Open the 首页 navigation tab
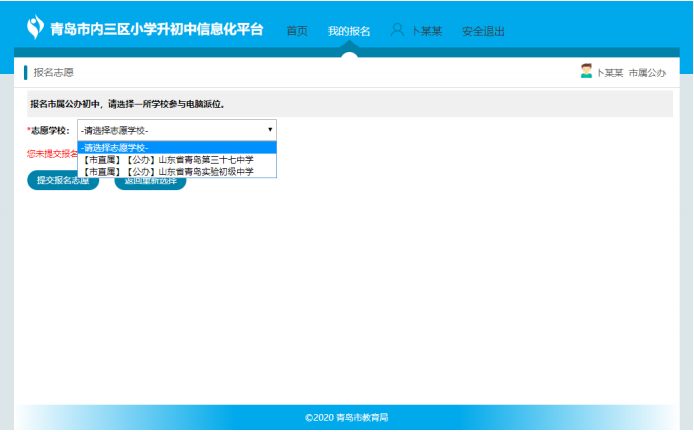The image size is (694, 432). 297,31
